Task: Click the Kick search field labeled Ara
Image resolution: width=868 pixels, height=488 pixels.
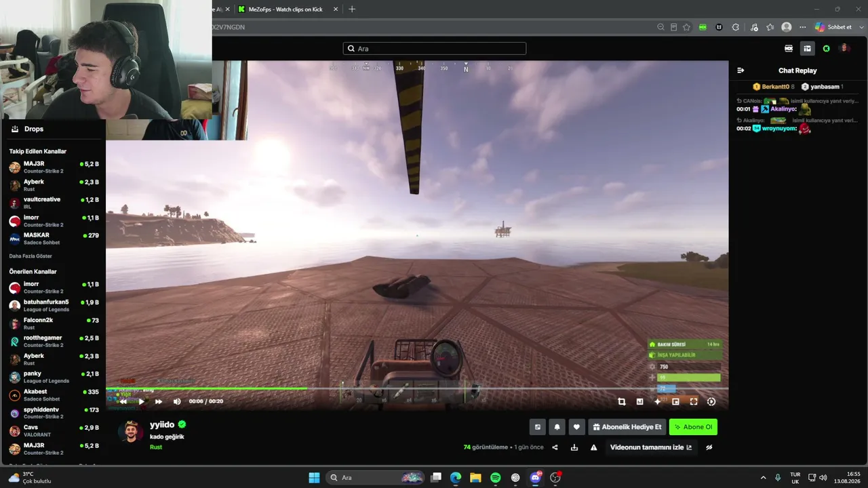Action: (435, 49)
